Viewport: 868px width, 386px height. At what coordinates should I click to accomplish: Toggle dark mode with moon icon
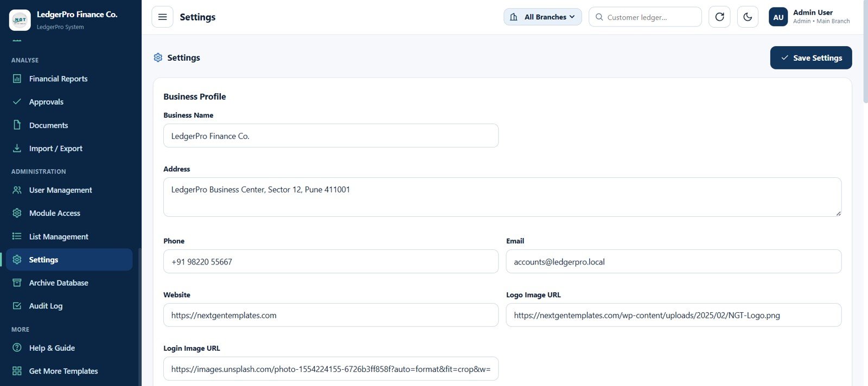[748, 17]
